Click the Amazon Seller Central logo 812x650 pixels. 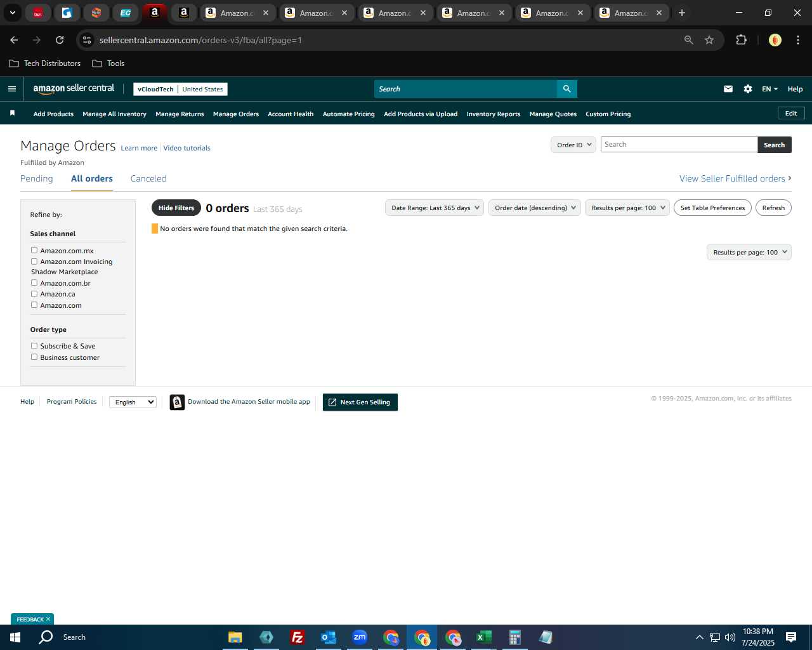click(74, 89)
